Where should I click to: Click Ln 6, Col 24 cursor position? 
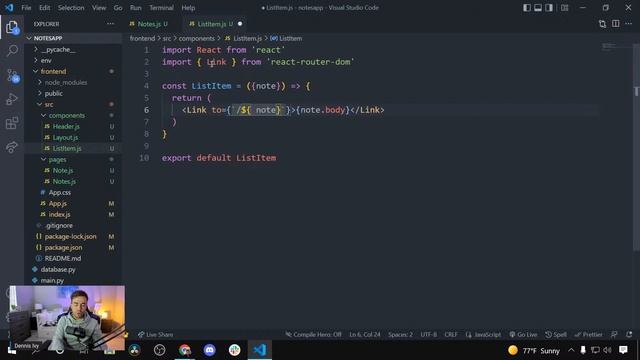[364, 335]
